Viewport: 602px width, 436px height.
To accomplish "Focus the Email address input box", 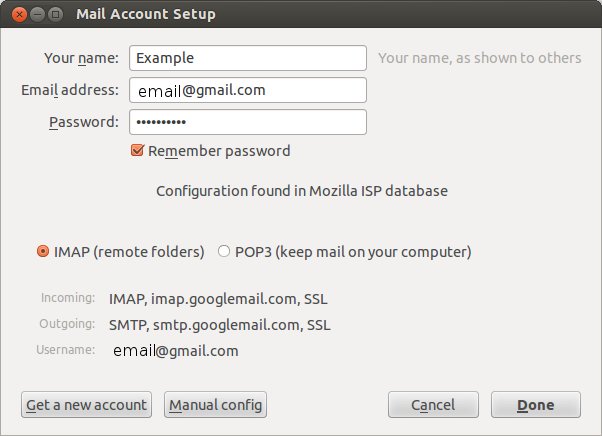I will 247,90.
